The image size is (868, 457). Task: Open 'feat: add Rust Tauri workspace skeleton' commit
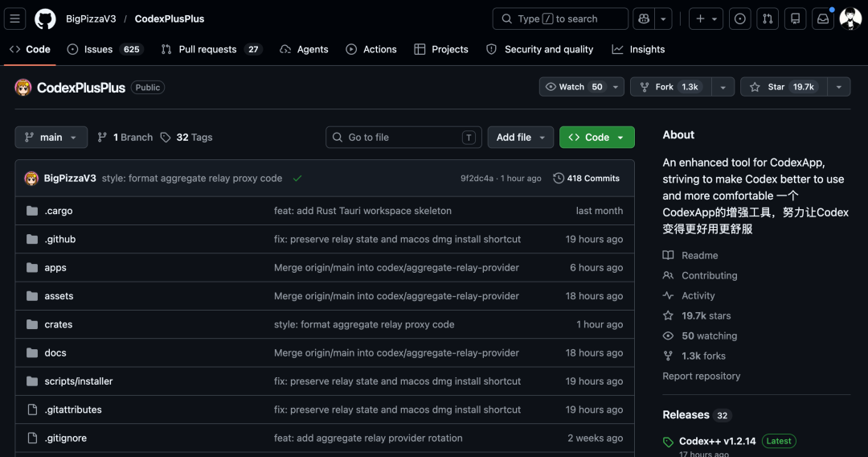pos(362,211)
